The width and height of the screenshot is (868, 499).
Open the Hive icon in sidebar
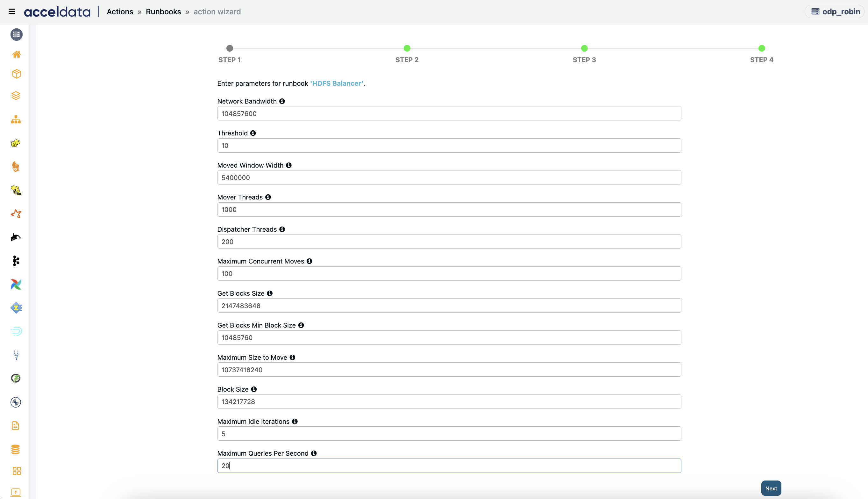16,190
